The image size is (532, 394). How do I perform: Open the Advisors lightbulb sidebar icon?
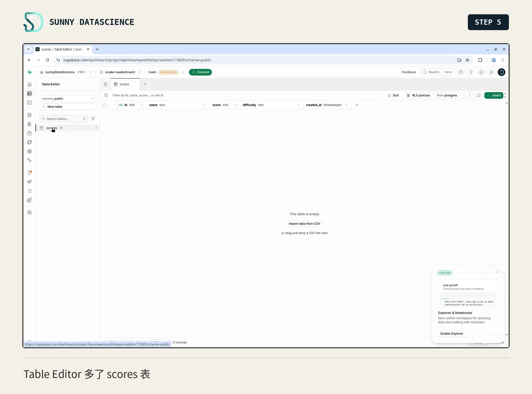tap(29, 173)
